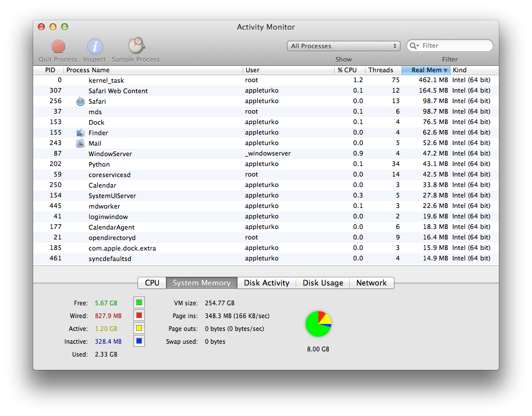Click the green Free memory color swatch
The width and height of the screenshot is (532, 416).
(x=139, y=302)
